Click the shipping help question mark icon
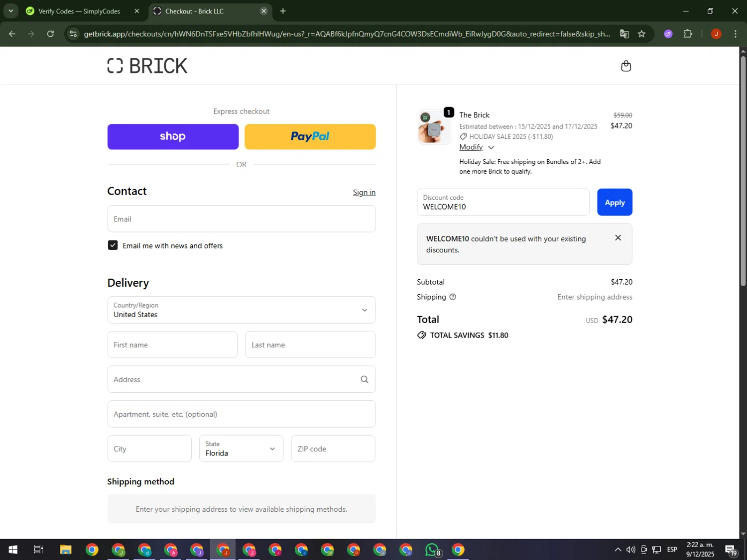The height and width of the screenshot is (560, 747). pyautogui.click(x=453, y=297)
